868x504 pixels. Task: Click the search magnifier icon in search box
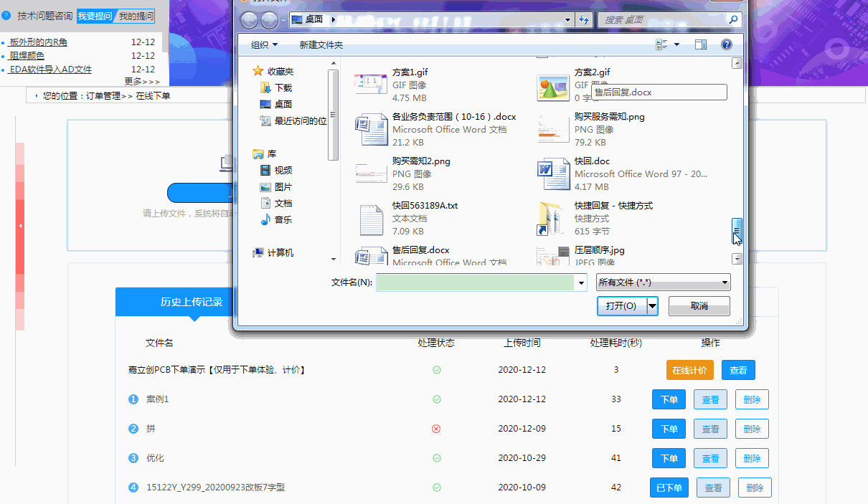(x=733, y=19)
